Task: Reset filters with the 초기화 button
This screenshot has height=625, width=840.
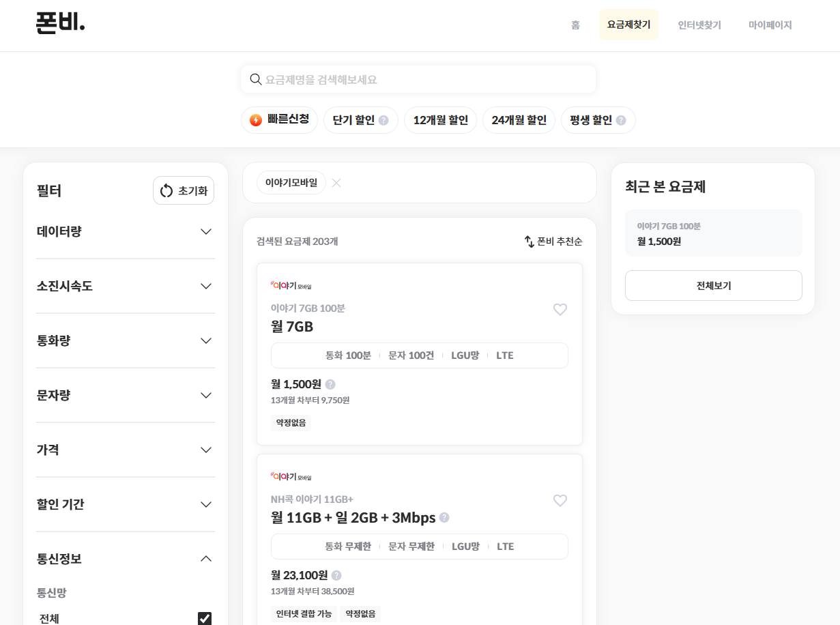Action: click(x=184, y=190)
